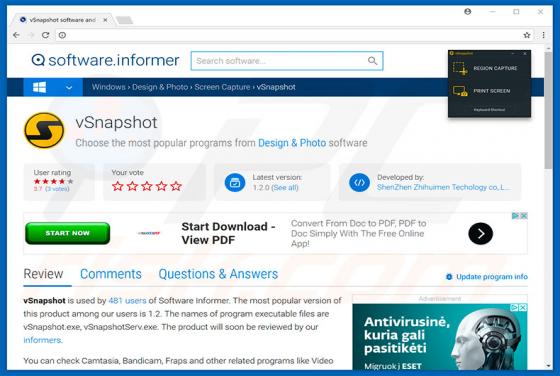Viewport: 560px width, 376px height.
Task: Click the green START NOW button
Action: pyautogui.click(x=68, y=233)
